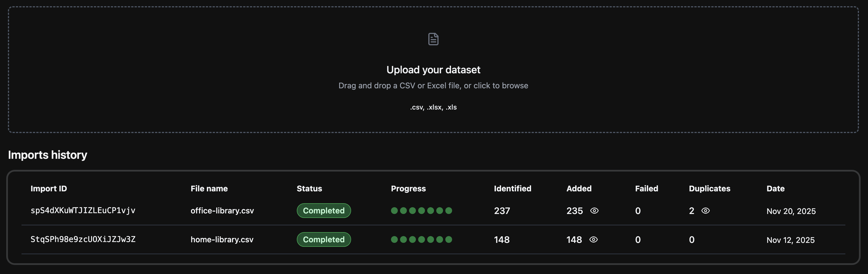The height and width of the screenshot is (274, 868).
Task: View added items for office-library.csv import
Action: coord(594,211)
